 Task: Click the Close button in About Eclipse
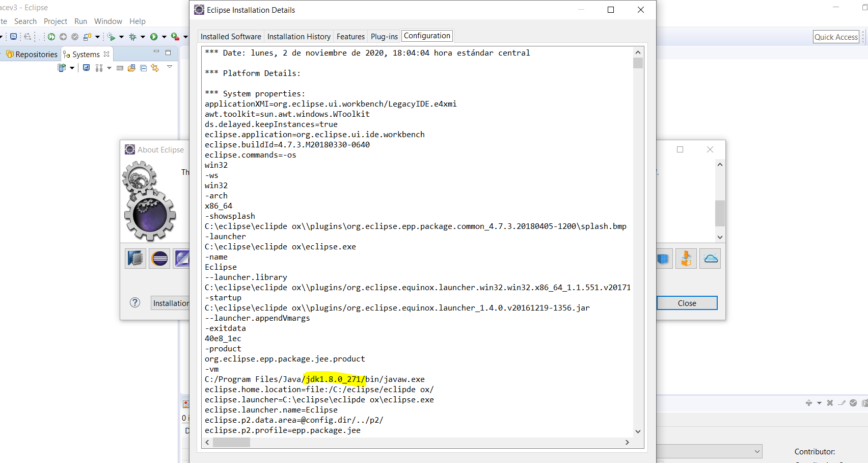(x=687, y=303)
